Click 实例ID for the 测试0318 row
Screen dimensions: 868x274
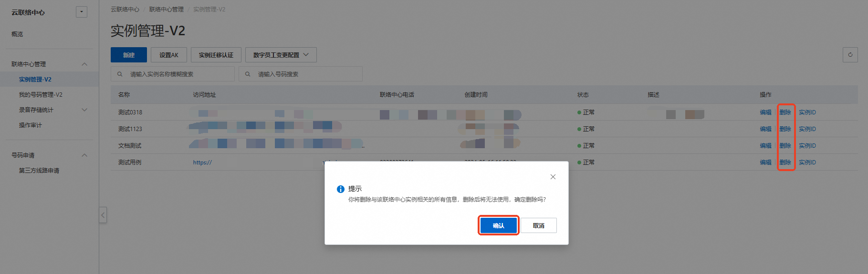click(807, 112)
